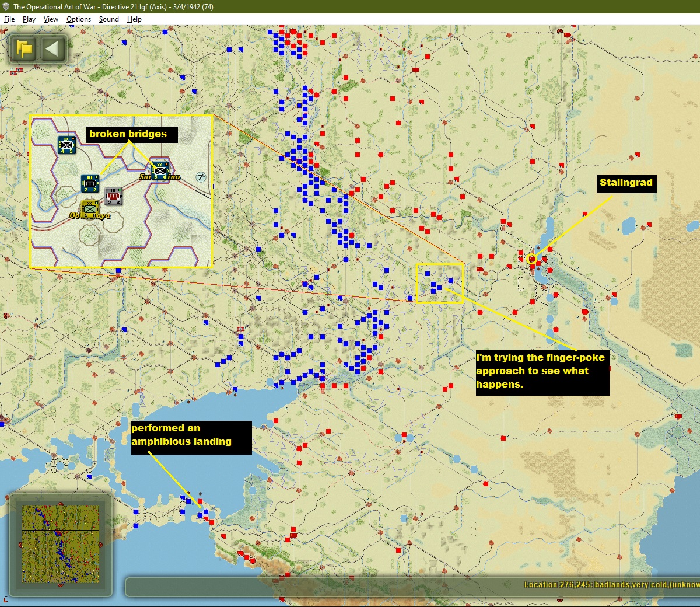
Task: Select the 2-2 engineer regiment counter
Action: click(90, 184)
